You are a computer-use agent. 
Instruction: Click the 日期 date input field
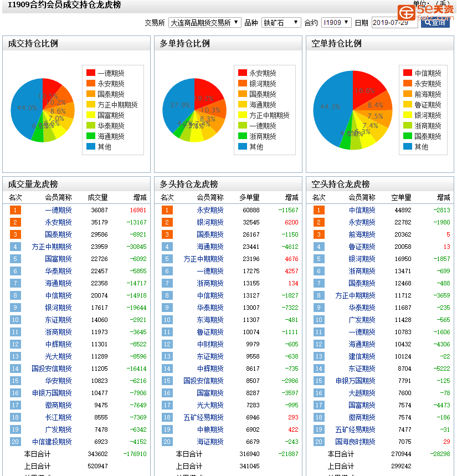[x=394, y=23]
